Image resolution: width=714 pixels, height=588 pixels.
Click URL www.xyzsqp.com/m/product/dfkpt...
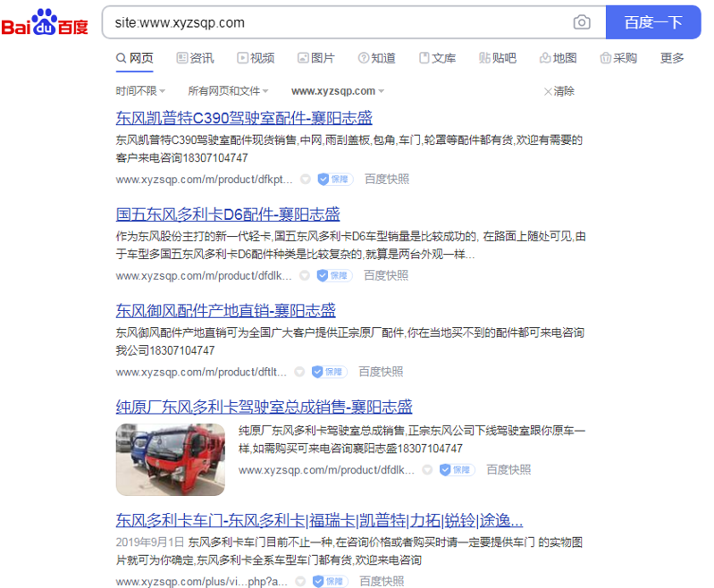(x=204, y=180)
